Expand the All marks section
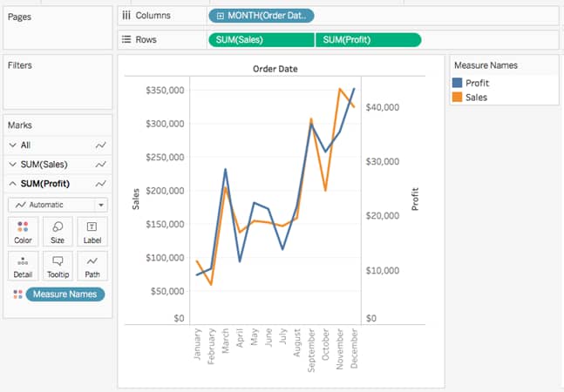564x392 pixels. (12, 145)
